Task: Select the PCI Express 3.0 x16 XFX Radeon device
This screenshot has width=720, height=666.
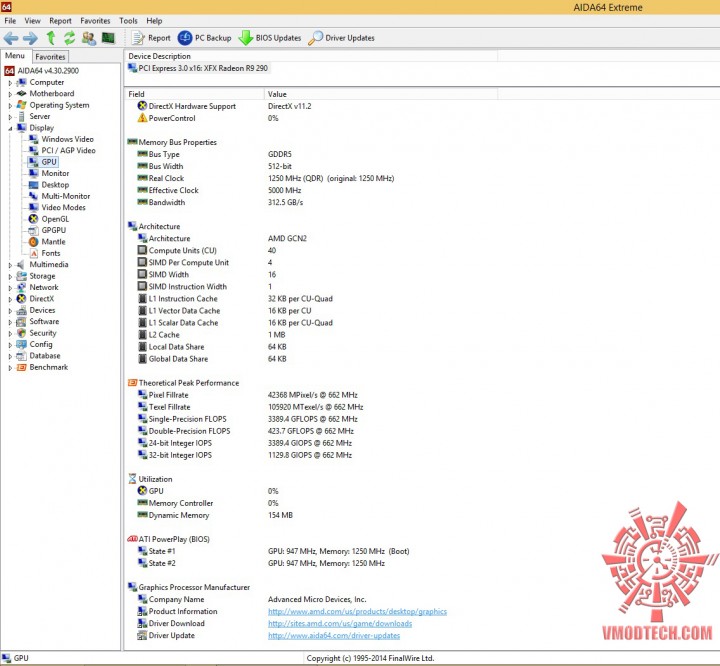Action: [x=198, y=68]
